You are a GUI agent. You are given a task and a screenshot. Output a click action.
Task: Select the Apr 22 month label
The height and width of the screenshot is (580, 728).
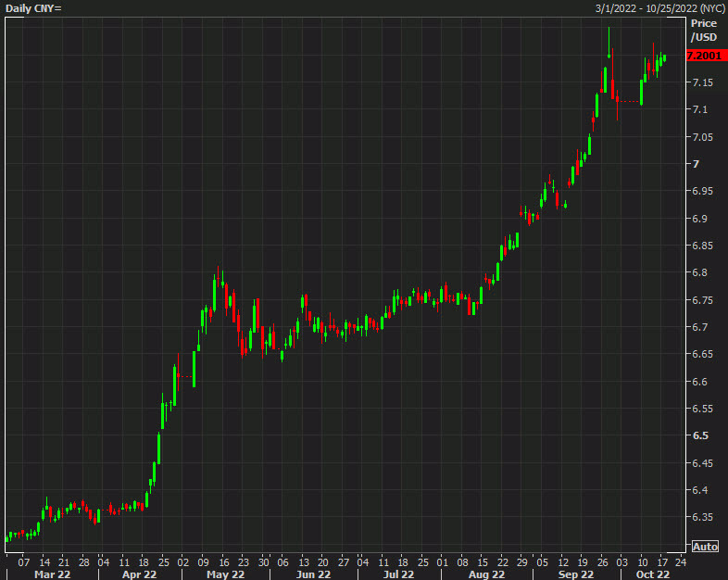[139, 574]
